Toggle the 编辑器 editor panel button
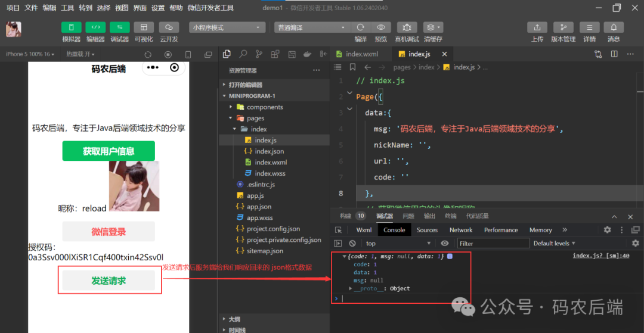 click(95, 27)
